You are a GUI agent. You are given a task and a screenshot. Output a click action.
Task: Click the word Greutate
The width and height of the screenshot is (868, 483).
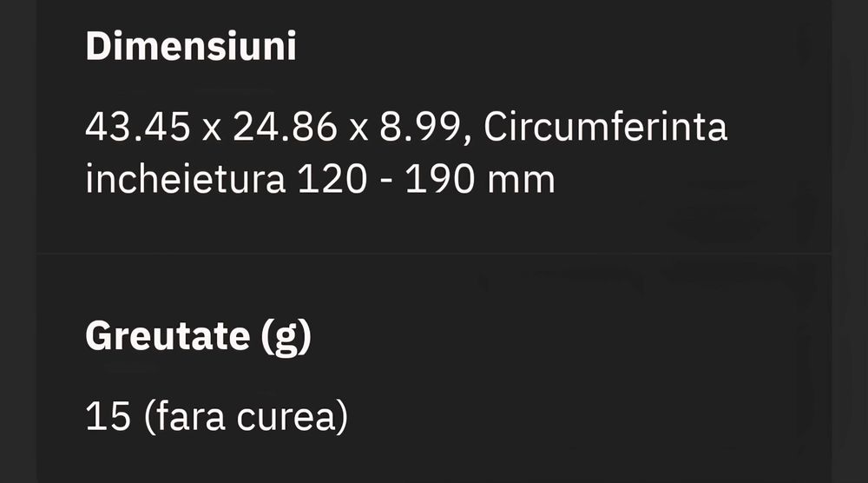point(168,337)
